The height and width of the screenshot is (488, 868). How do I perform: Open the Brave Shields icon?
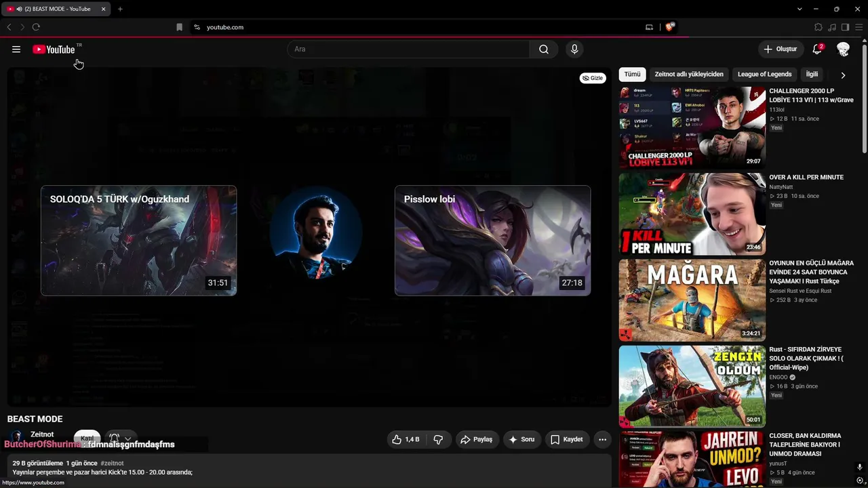pos(669,27)
